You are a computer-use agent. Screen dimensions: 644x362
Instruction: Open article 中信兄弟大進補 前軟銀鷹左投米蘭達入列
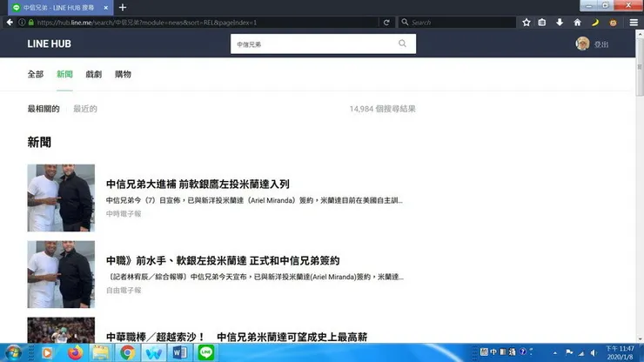tap(198, 184)
